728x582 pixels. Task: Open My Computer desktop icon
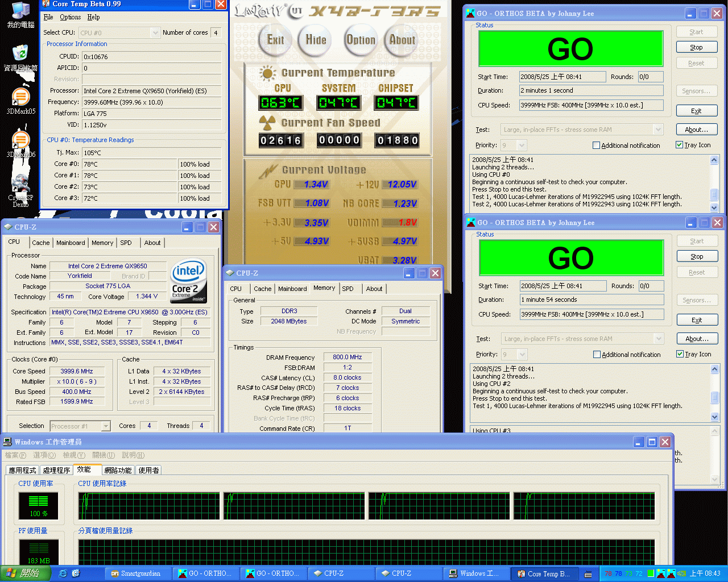[x=20, y=15]
